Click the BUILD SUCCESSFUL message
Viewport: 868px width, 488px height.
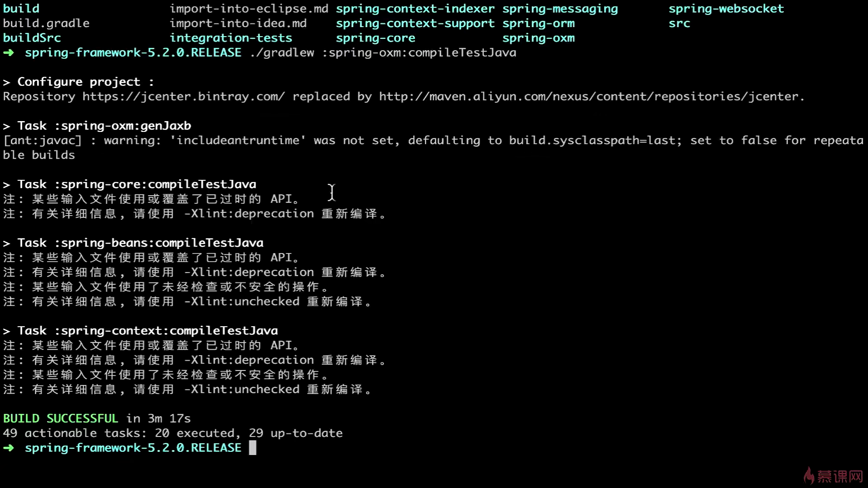click(x=61, y=418)
